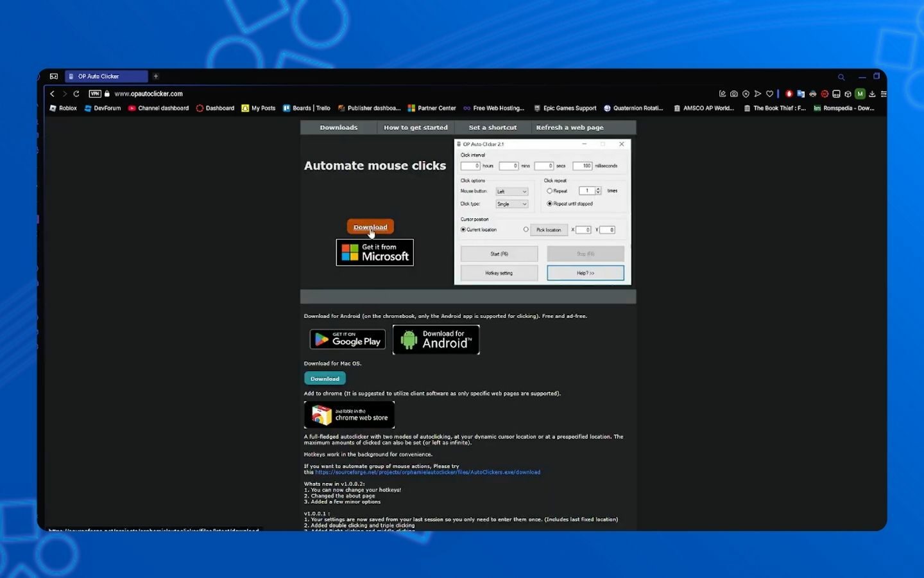Select the Pick location radio in app preview
This screenshot has width=924, height=578.
coord(526,230)
